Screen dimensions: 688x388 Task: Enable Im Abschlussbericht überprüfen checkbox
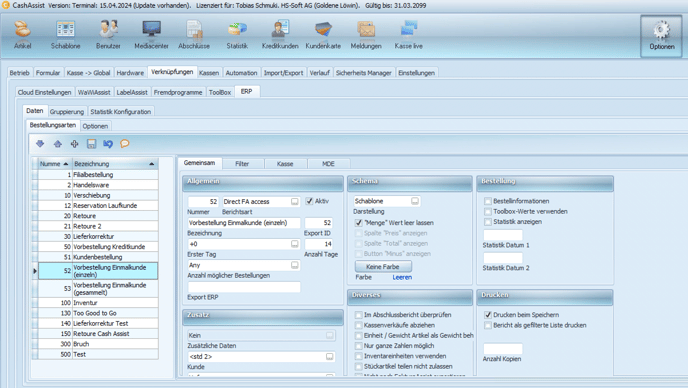tap(358, 315)
